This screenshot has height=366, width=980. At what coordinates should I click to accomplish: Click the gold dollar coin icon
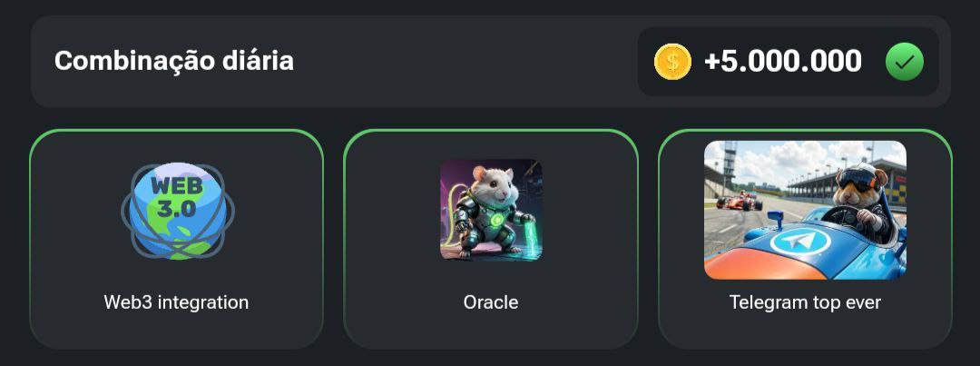(672, 62)
